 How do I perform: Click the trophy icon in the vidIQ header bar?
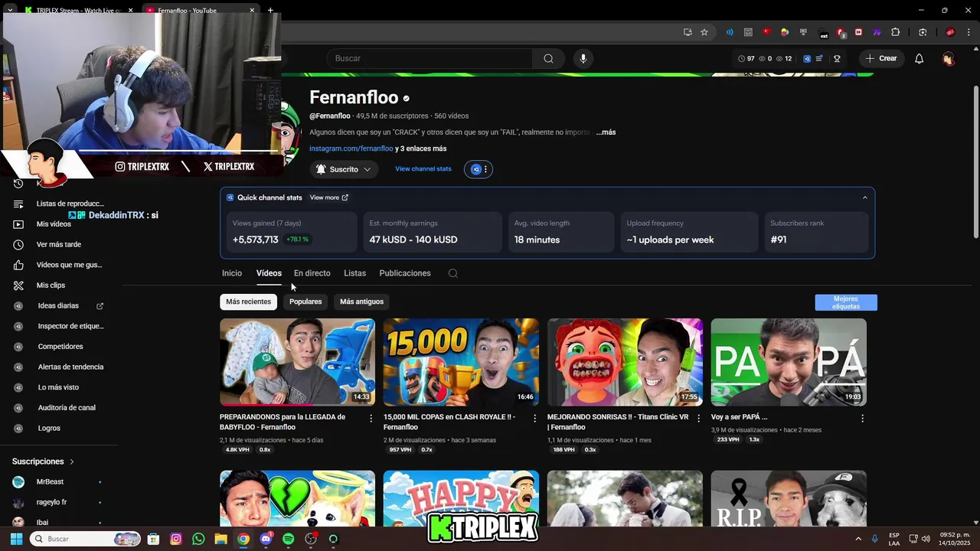click(x=837, y=58)
